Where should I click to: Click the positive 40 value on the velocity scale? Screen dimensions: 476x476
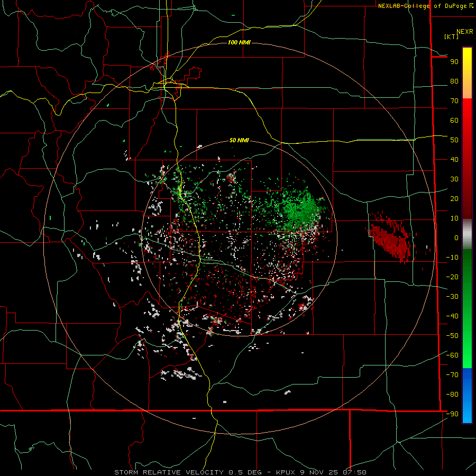tap(454, 160)
